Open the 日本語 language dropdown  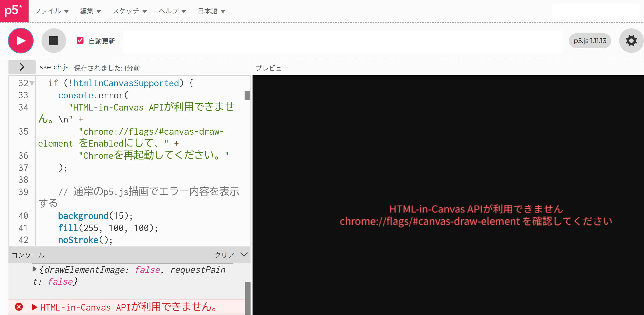(x=212, y=11)
